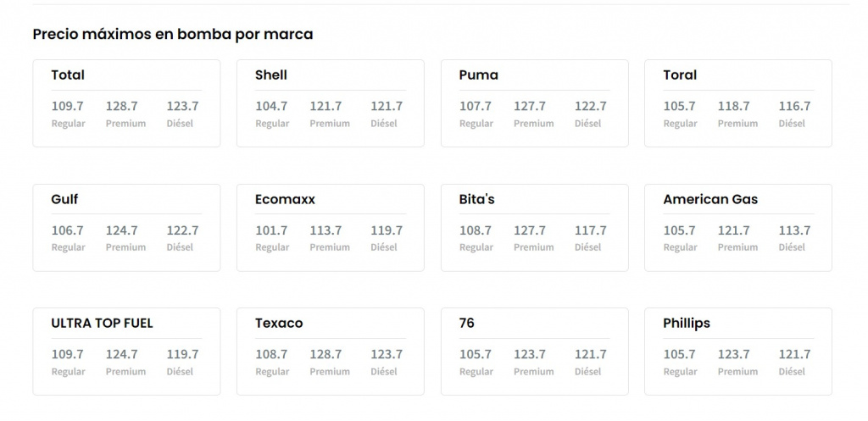The height and width of the screenshot is (421, 868).
Task: Click the Toral brand heading
Action: pyautogui.click(x=680, y=75)
